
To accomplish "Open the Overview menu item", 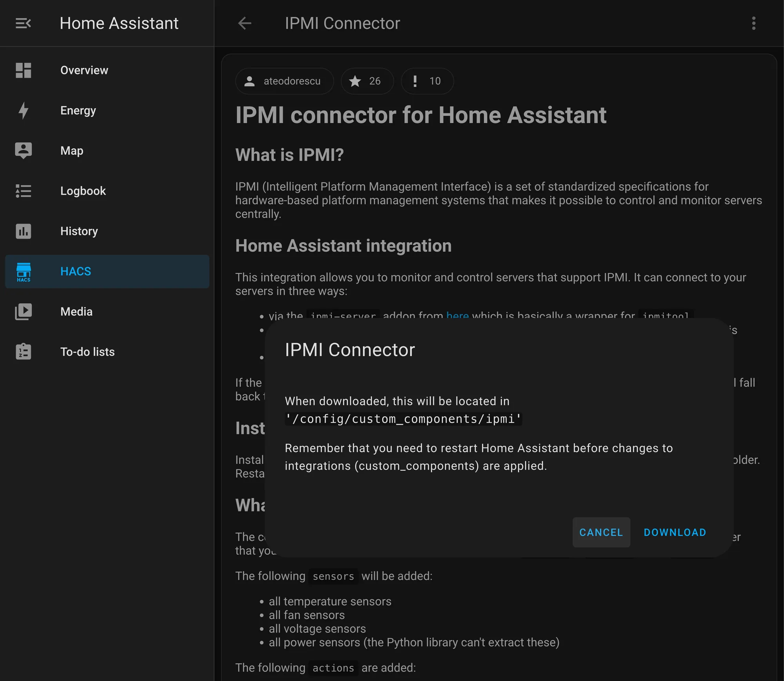I will click(107, 70).
